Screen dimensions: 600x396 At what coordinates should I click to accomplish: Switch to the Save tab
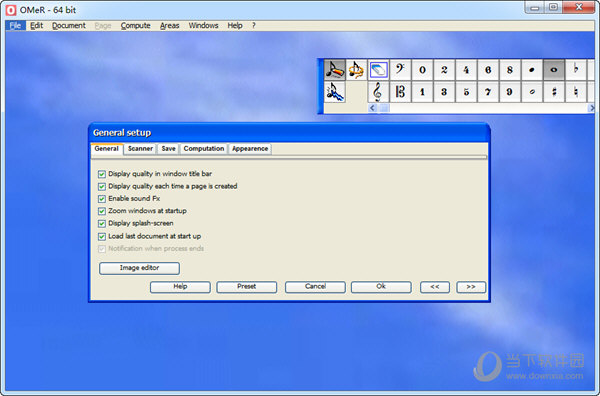(x=168, y=148)
